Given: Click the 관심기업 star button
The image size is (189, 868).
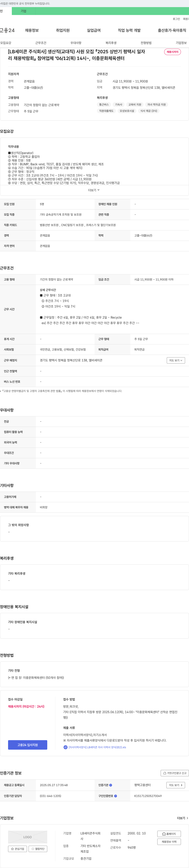Looking at the screenshot, I should 18,848.
